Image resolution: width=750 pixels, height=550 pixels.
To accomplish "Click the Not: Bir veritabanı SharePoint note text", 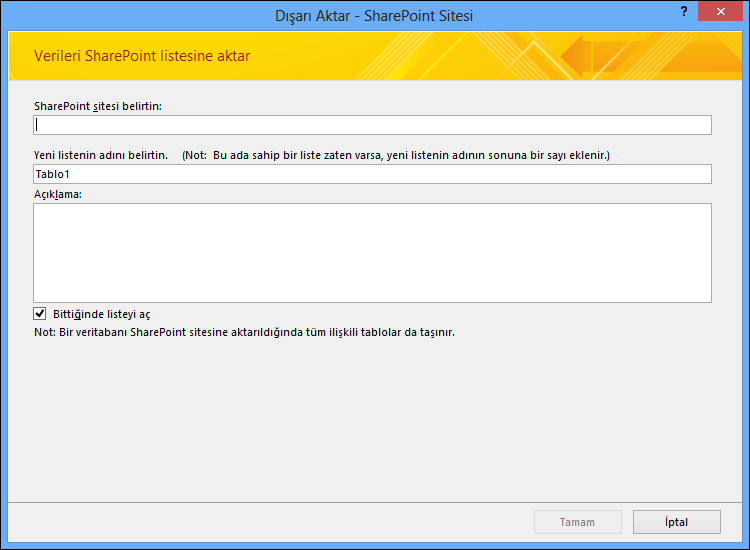I will (244, 332).
